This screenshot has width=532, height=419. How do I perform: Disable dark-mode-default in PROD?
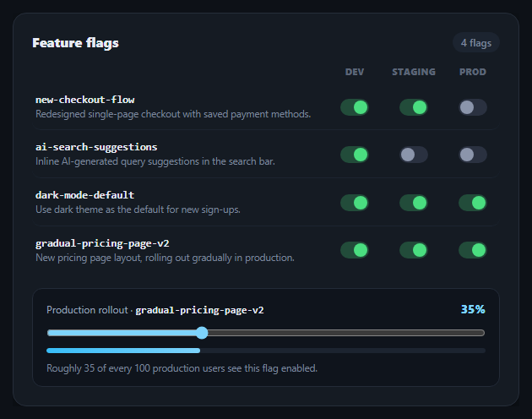tap(473, 203)
